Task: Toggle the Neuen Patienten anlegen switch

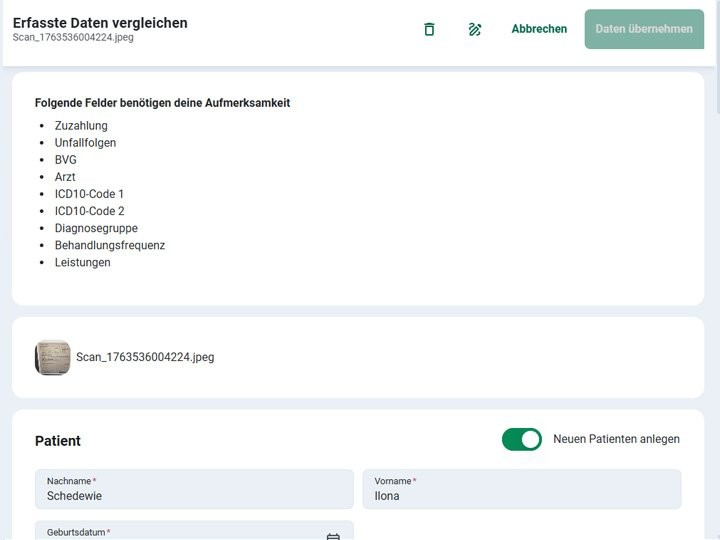Action: (x=521, y=439)
